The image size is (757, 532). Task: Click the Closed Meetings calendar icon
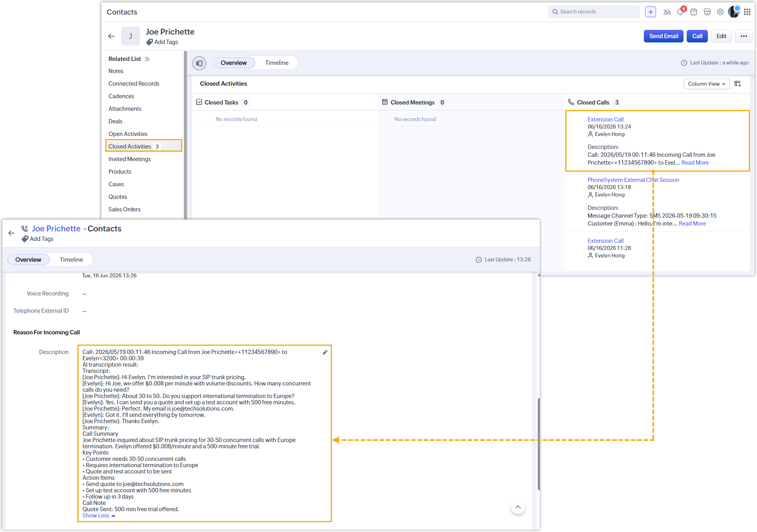(x=385, y=102)
